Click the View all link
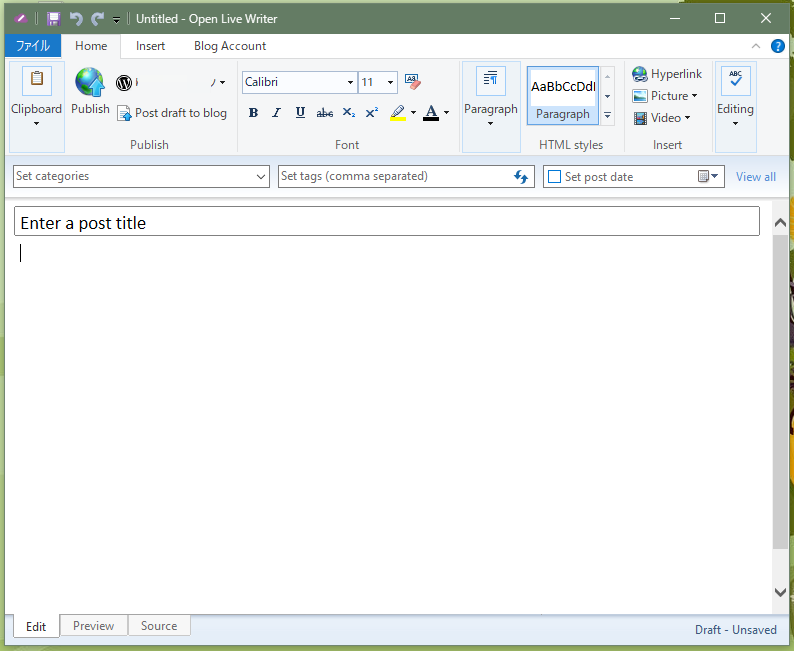 point(755,177)
